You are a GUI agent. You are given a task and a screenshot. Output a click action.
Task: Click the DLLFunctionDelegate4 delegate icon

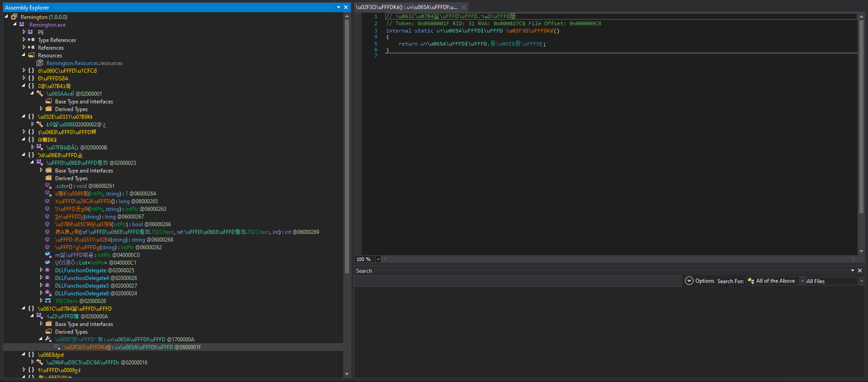click(x=48, y=278)
